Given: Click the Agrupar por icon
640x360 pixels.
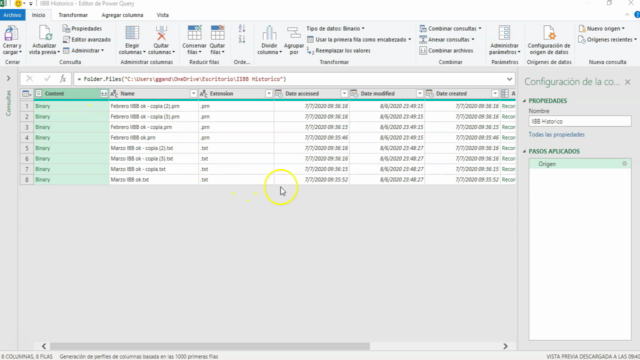Looking at the screenshot, I should point(293,33).
